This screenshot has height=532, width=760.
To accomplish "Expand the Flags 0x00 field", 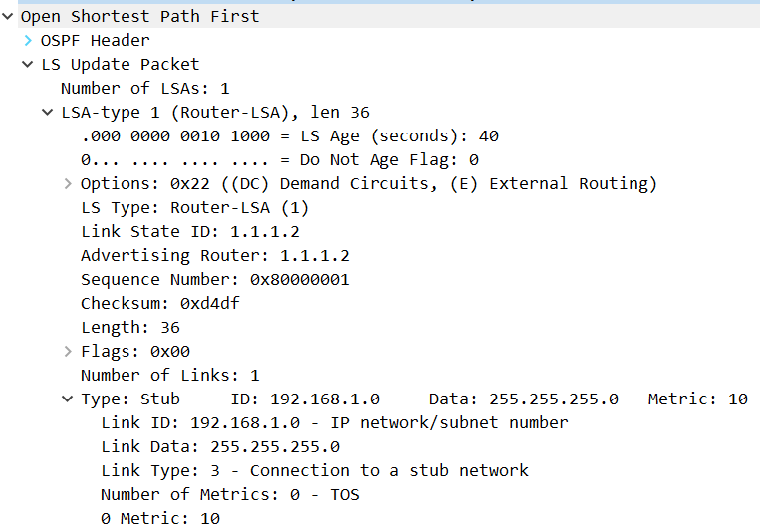I will point(68,351).
